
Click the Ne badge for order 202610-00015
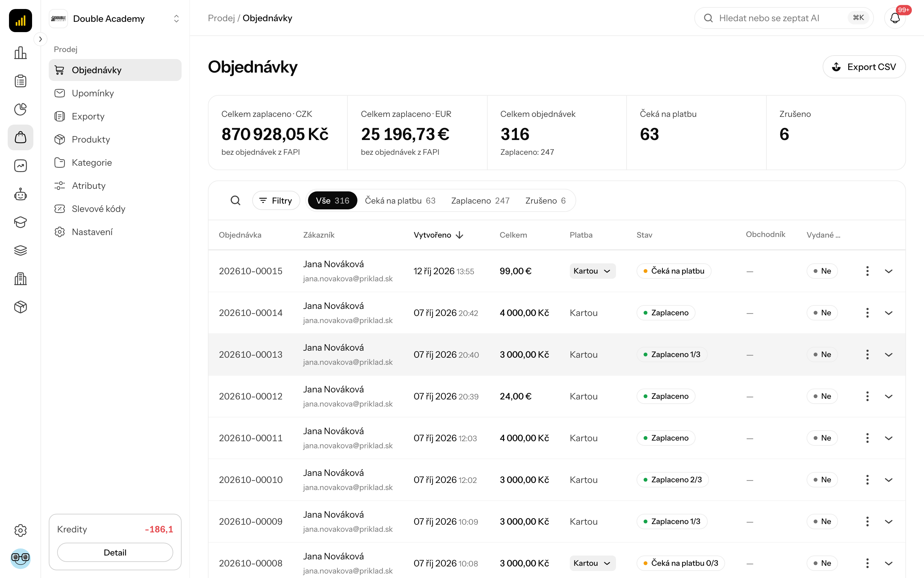(822, 271)
